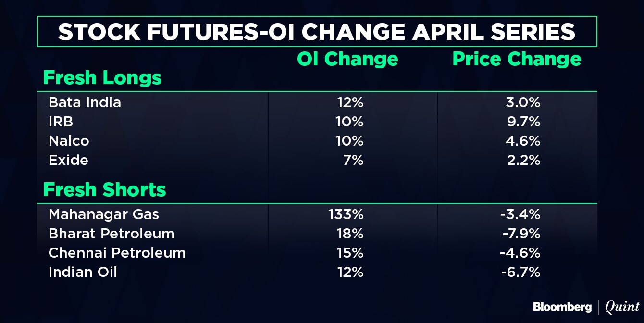Image resolution: width=644 pixels, height=323 pixels.
Task: Click the Exide stock name
Action: tap(68, 160)
